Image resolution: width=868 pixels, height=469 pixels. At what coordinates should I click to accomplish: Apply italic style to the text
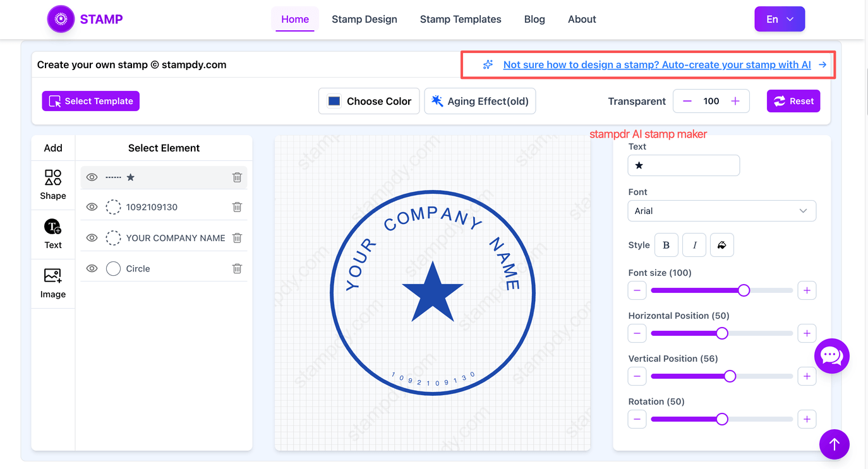tap(694, 245)
